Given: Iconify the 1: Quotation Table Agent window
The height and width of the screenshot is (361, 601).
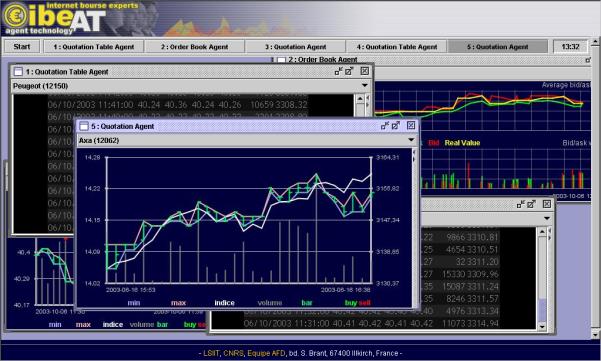Looking at the screenshot, I should coord(338,71).
